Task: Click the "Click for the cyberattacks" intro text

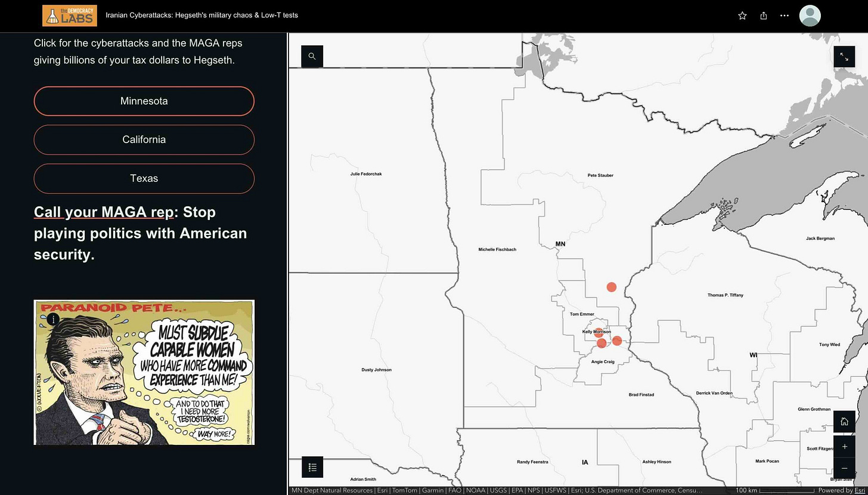Action: pyautogui.click(x=138, y=51)
